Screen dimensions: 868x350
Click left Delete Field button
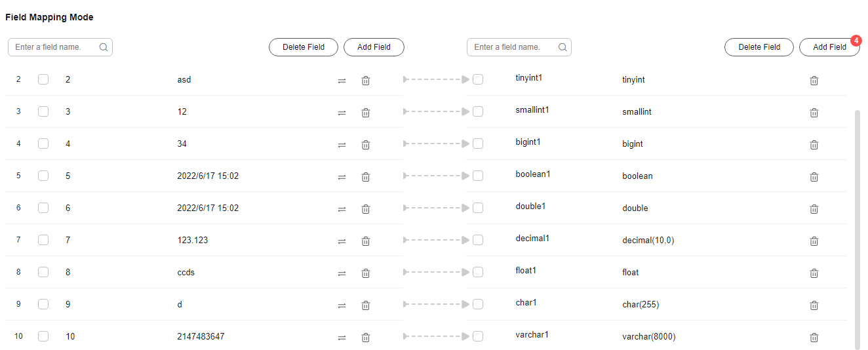click(304, 47)
